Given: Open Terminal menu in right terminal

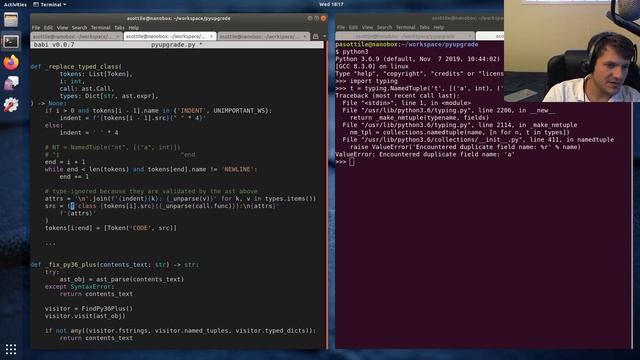Looking at the screenshot, I should (405, 27).
